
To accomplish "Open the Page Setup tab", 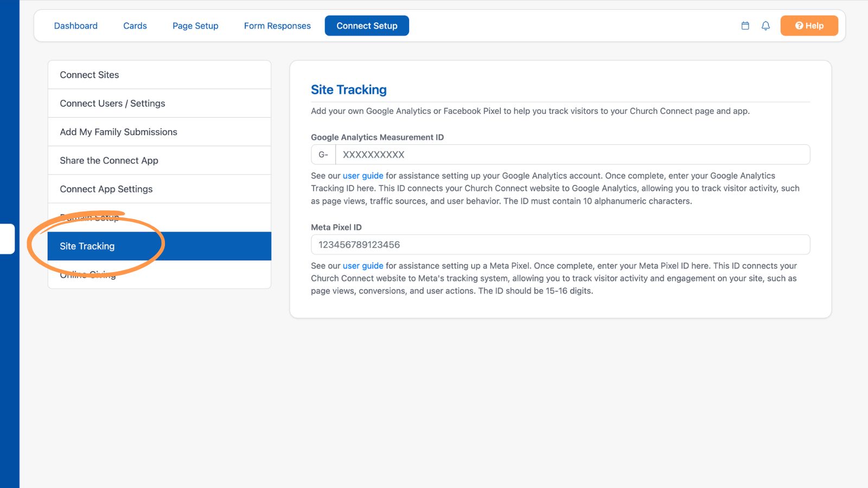I will pyautogui.click(x=195, y=25).
